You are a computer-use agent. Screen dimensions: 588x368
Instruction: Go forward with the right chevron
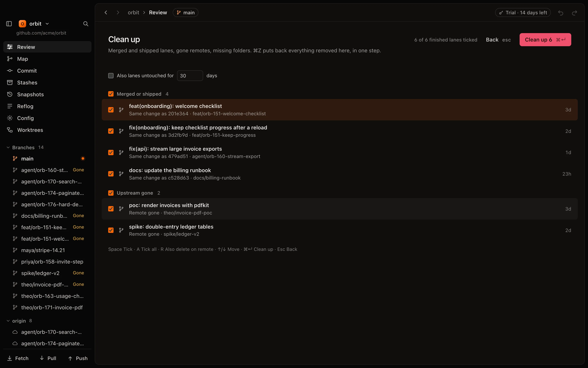click(x=118, y=12)
